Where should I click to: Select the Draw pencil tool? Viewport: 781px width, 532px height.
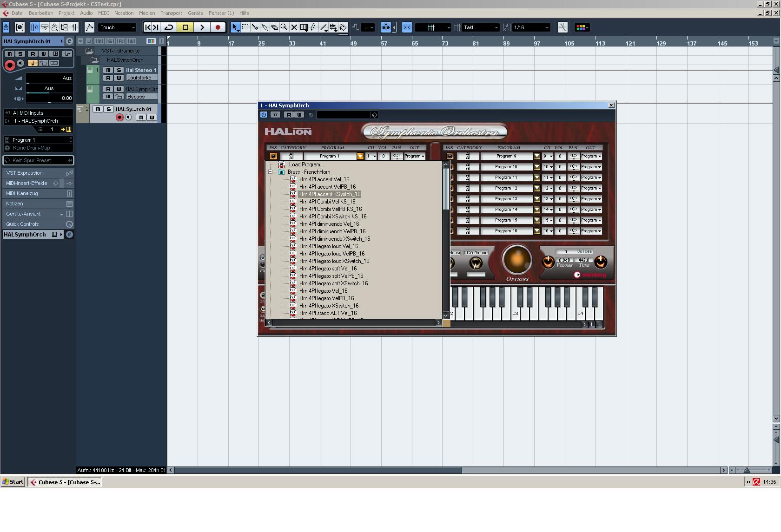click(314, 27)
